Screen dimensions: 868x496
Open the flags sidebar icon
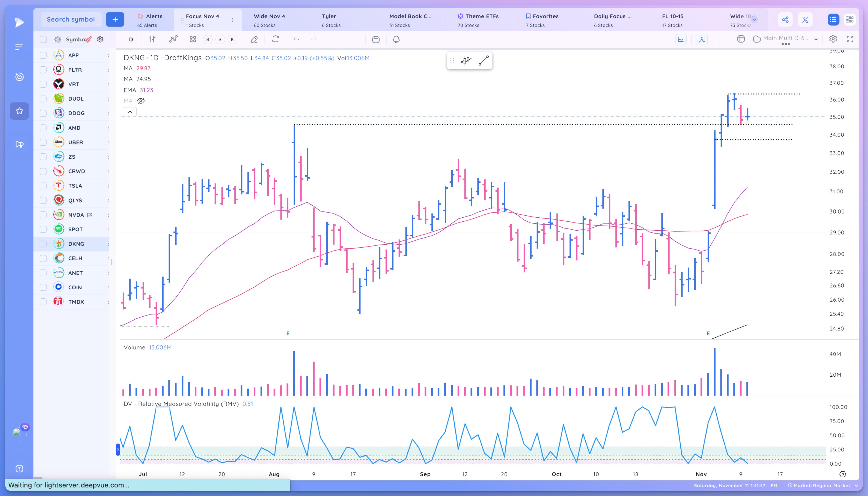click(x=20, y=144)
